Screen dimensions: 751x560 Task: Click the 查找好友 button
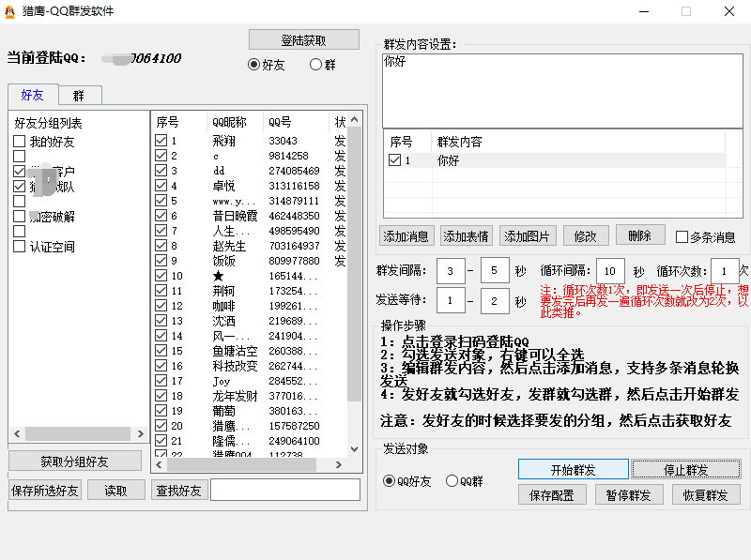tap(179, 491)
